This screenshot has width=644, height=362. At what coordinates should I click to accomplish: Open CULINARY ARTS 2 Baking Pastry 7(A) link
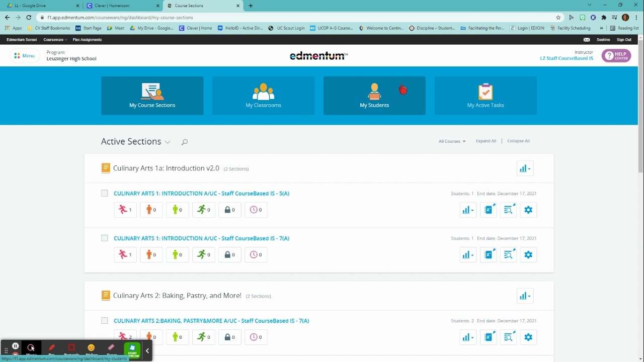[x=211, y=320]
